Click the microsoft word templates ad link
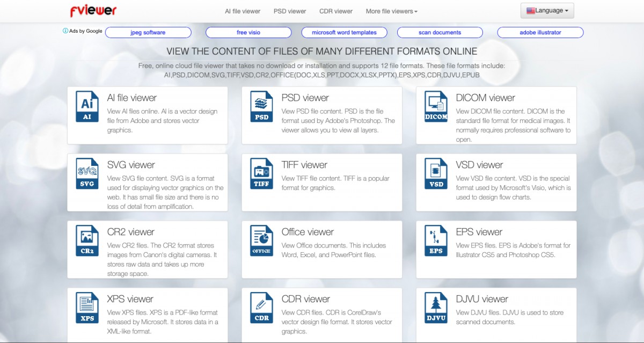 point(345,32)
